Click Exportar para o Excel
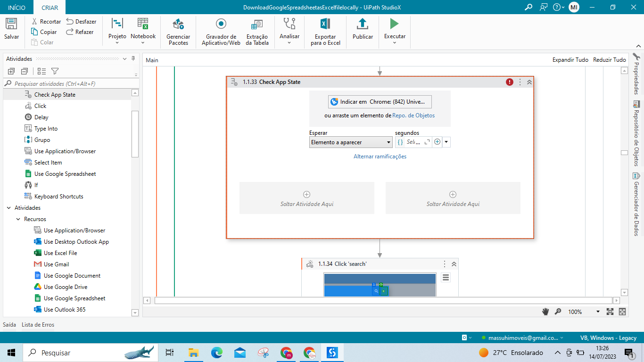The image size is (644, 362). [x=325, y=32]
